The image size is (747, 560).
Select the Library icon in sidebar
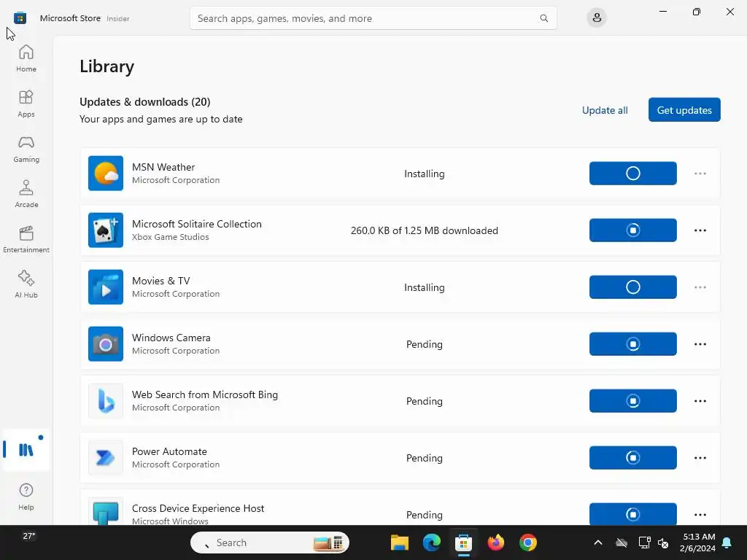(x=26, y=449)
